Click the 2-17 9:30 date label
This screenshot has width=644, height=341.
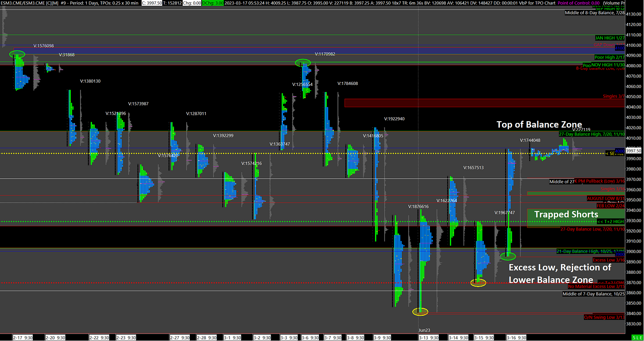click(x=23, y=337)
